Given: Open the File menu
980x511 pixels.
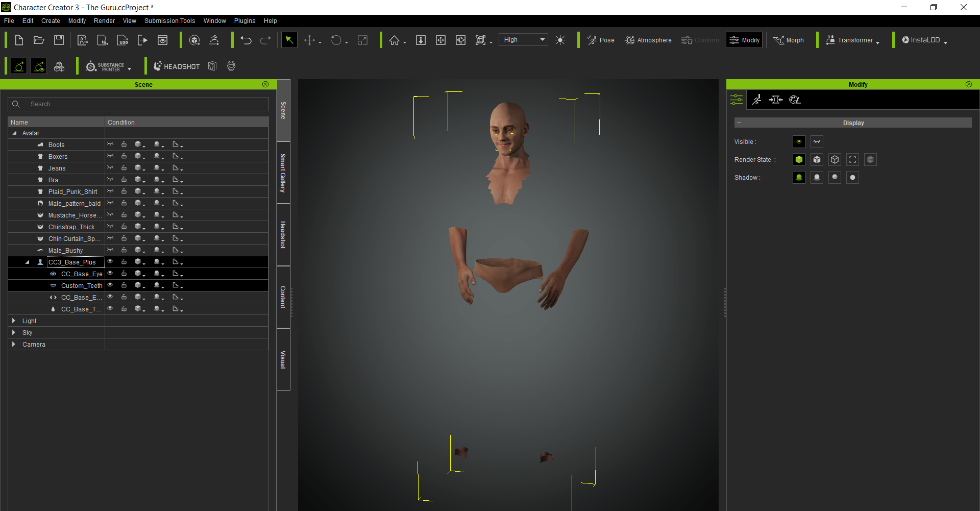Looking at the screenshot, I should click(9, 21).
